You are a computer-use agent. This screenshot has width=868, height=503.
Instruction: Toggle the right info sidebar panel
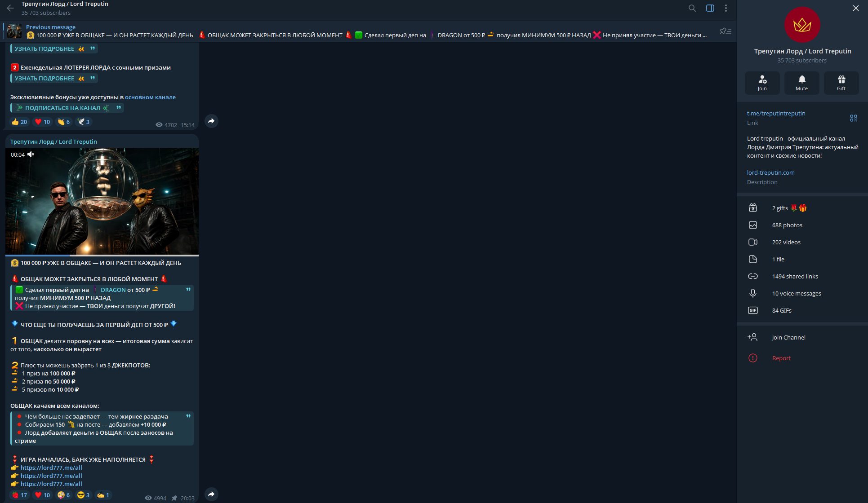710,8
